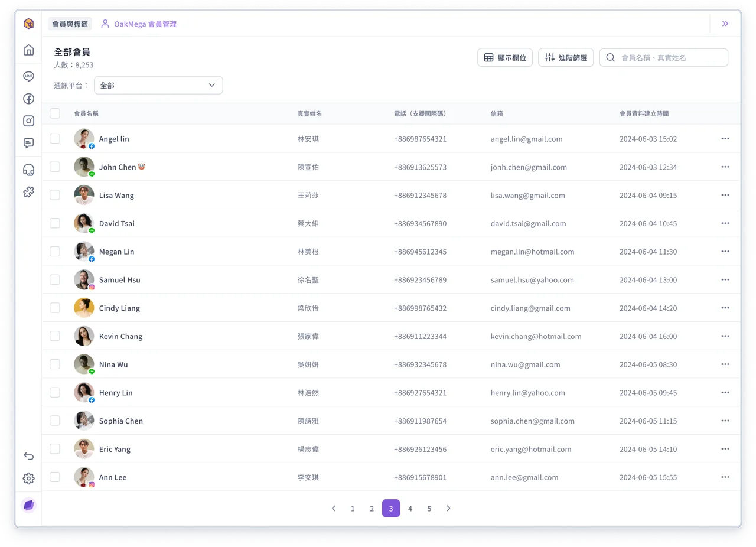
Task: Open the Facebook channel sidebar icon
Action: (x=28, y=99)
